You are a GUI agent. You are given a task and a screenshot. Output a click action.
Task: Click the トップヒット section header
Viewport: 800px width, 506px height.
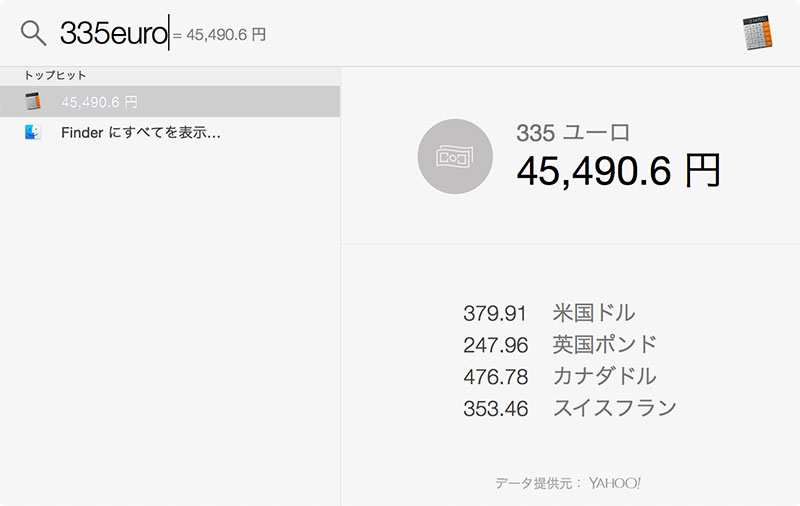[x=55, y=75]
